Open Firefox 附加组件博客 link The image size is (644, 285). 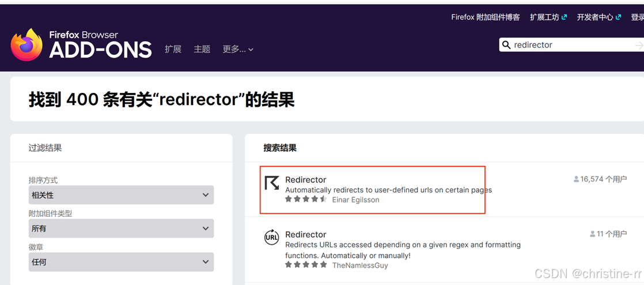pos(486,17)
